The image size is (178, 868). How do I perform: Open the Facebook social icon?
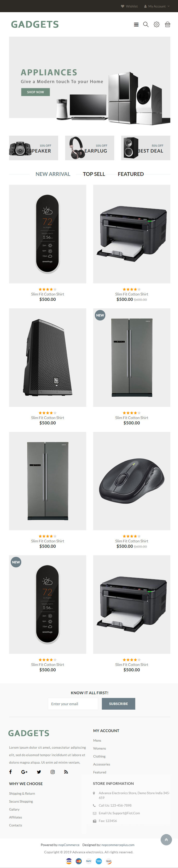click(x=11, y=772)
